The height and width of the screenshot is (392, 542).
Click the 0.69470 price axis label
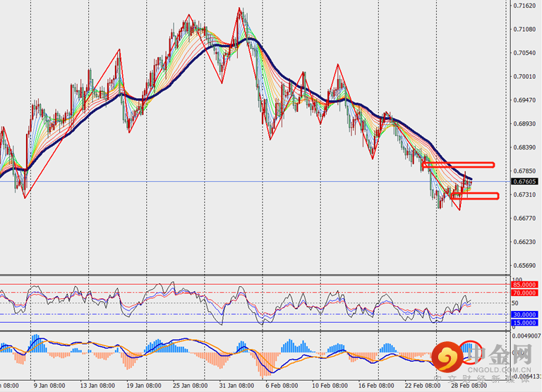524,100
